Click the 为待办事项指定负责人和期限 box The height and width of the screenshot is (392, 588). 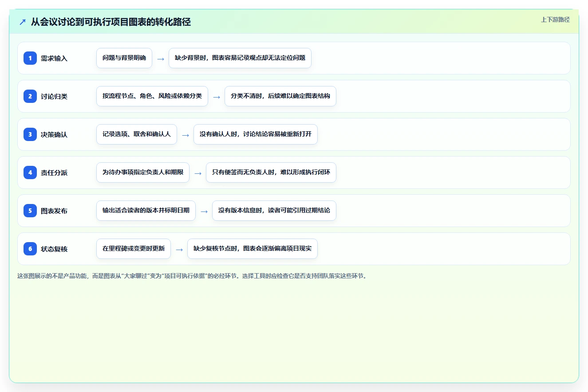143,172
